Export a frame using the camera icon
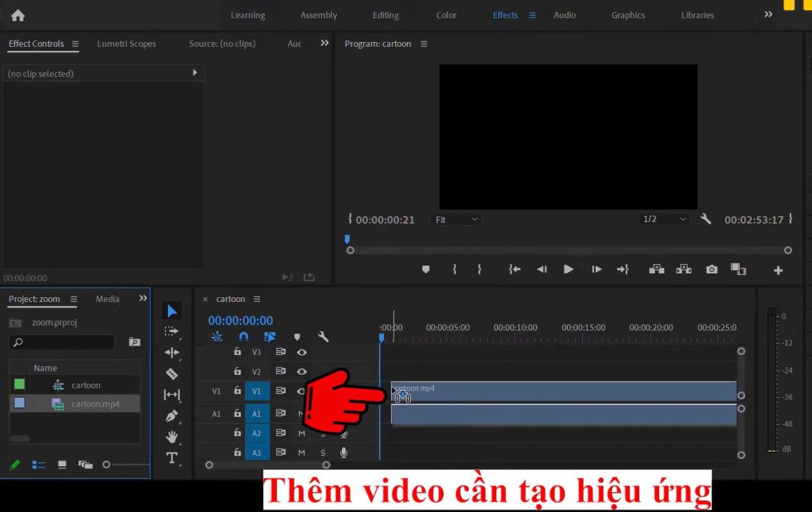812x512 pixels. point(711,269)
